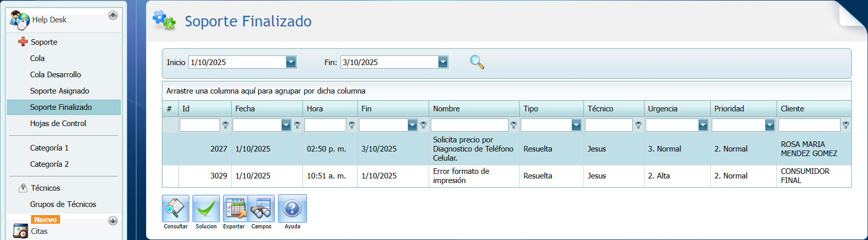
Task: Open the Fin column filter dropdown
Action: point(412,125)
